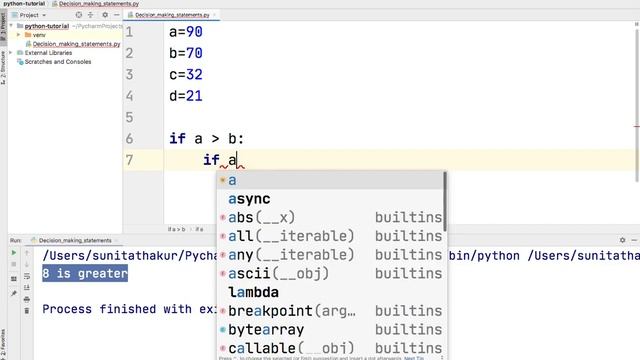Expand the venv folder arrow

pos(18,35)
